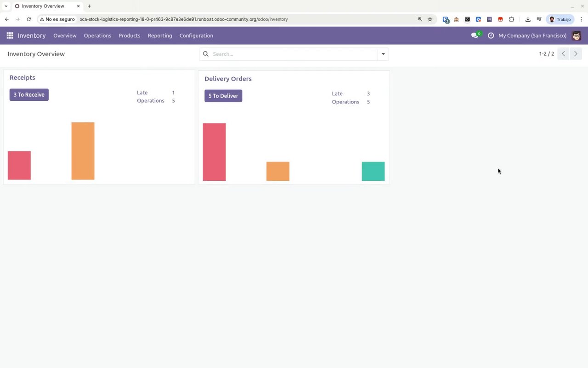Click the 5 To Deliver button
The width and height of the screenshot is (588, 368).
coord(223,96)
